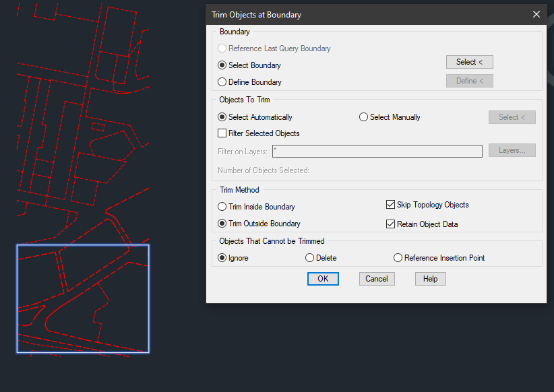
Task: Select the Reference Insertion Point option
Action: pyautogui.click(x=398, y=257)
